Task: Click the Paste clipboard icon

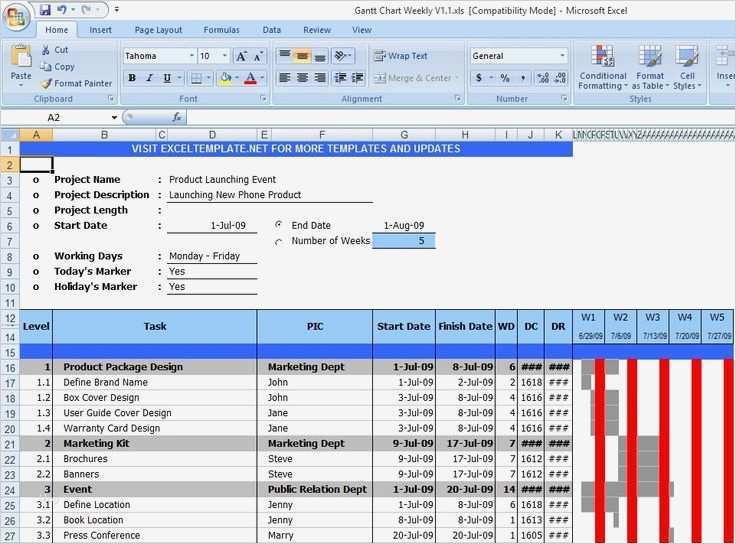Action: 21,57
